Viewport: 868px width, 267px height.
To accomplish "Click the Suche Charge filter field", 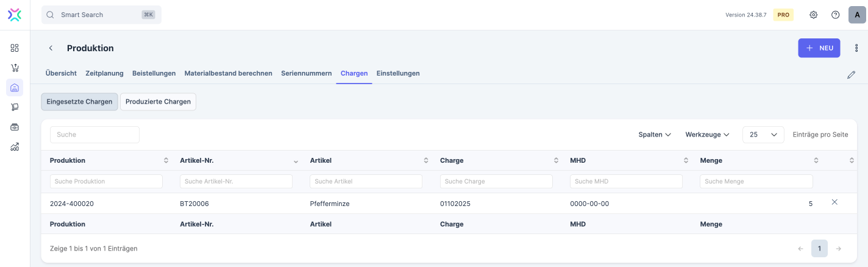I will coord(496,182).
